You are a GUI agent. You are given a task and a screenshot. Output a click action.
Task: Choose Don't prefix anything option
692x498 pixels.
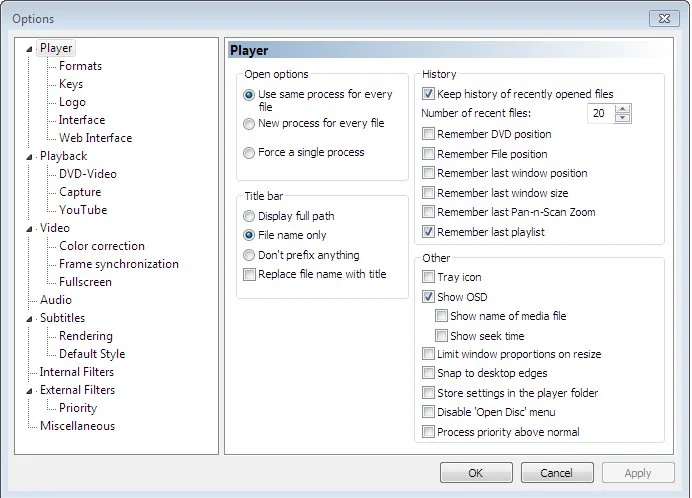point(249,255)
